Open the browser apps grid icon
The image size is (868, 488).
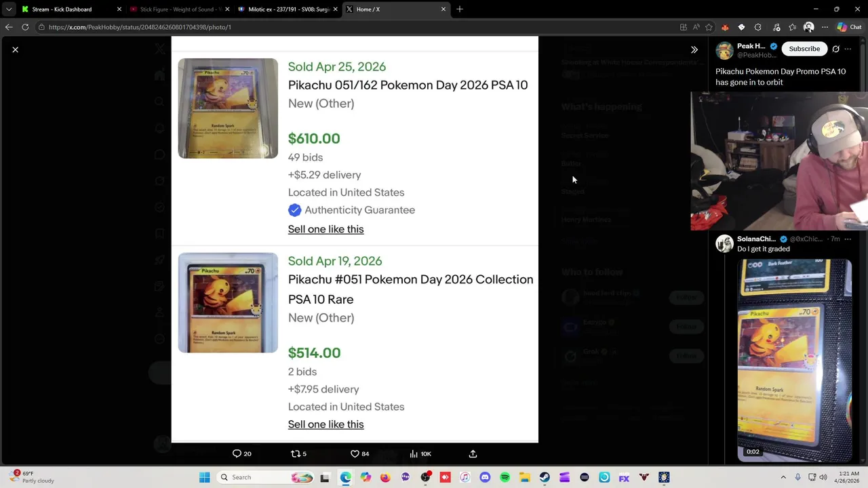tap(683, 27)
